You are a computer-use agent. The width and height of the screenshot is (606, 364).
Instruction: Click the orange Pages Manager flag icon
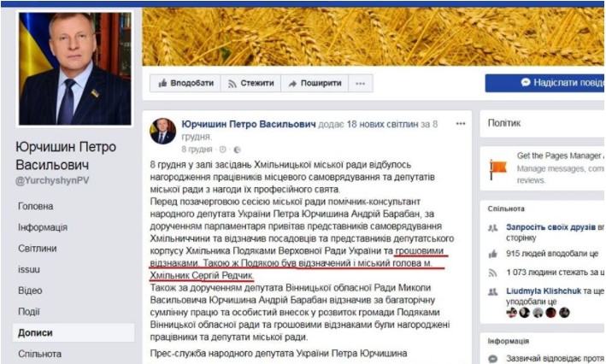497,169
